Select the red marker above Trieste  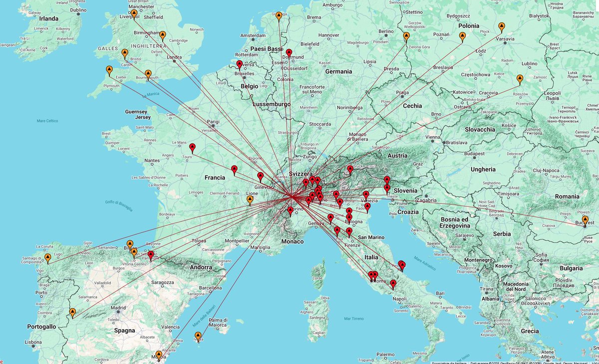point(387,189)
